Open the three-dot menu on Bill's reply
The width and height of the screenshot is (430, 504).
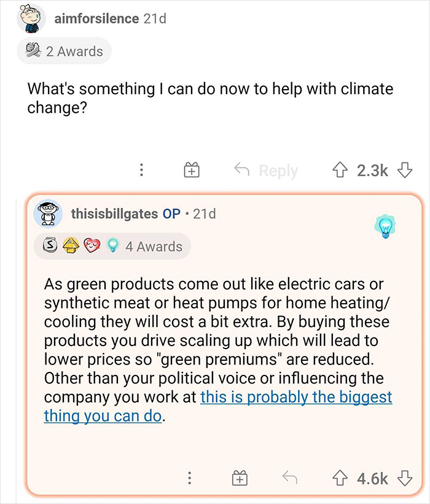[190, 478]
